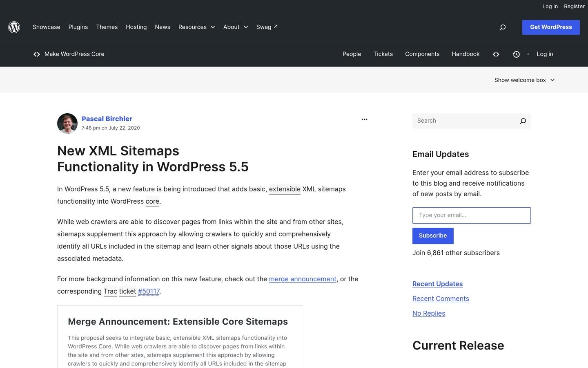Open the header search magnifier icon
The image size is (588, 368).
(503, 27)
